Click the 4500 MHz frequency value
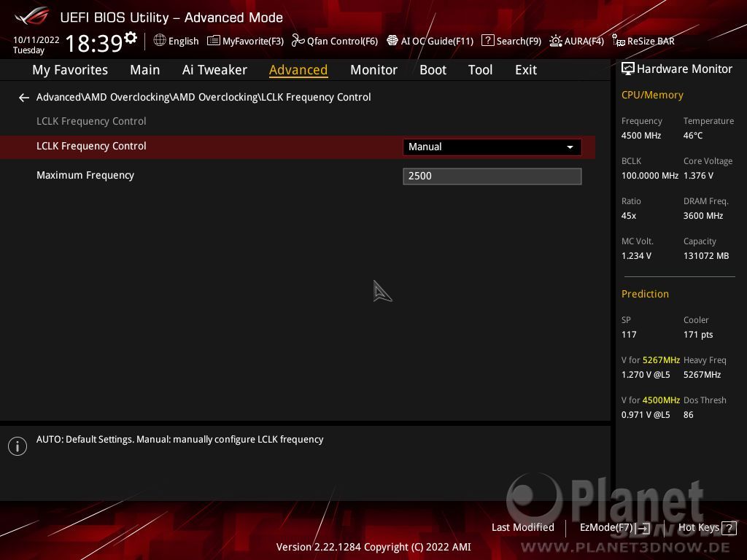This screenshot has height=560, width=747. tap(640, 136)
